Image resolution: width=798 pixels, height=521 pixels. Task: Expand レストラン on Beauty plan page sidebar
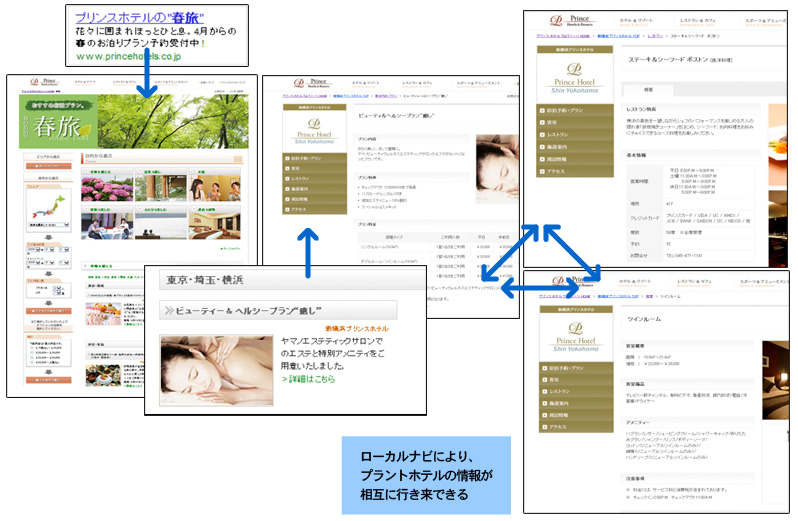[315, 179]
